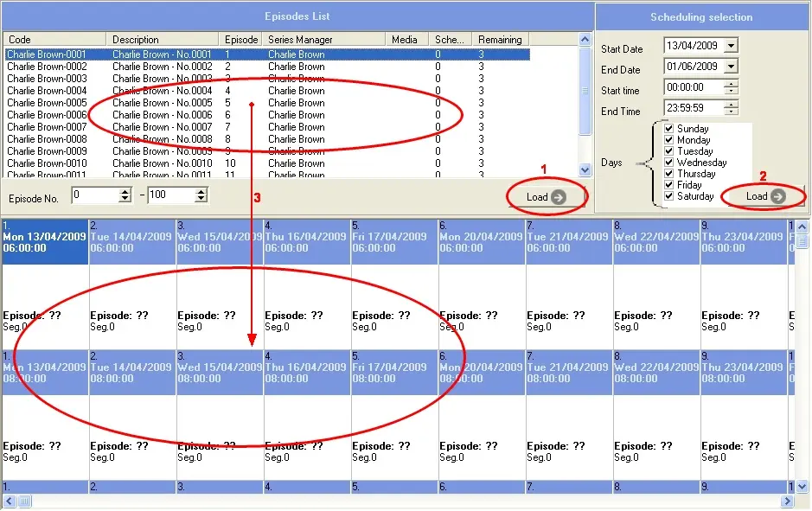Toggle the Sunday checkbox

coord(668,129)
